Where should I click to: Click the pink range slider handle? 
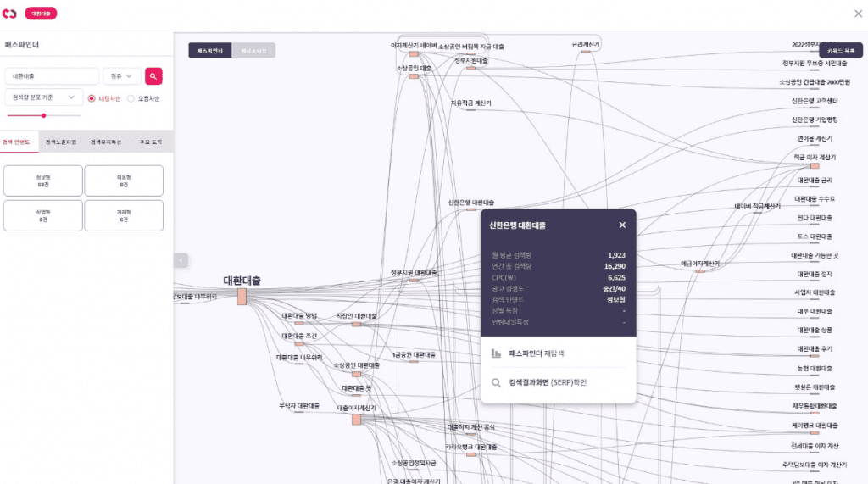44,116
